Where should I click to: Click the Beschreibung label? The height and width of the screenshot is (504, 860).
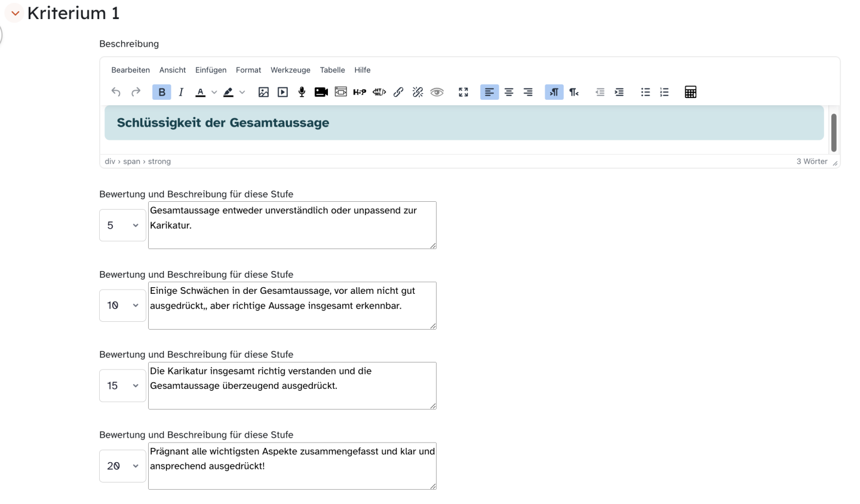pos(129,44)
